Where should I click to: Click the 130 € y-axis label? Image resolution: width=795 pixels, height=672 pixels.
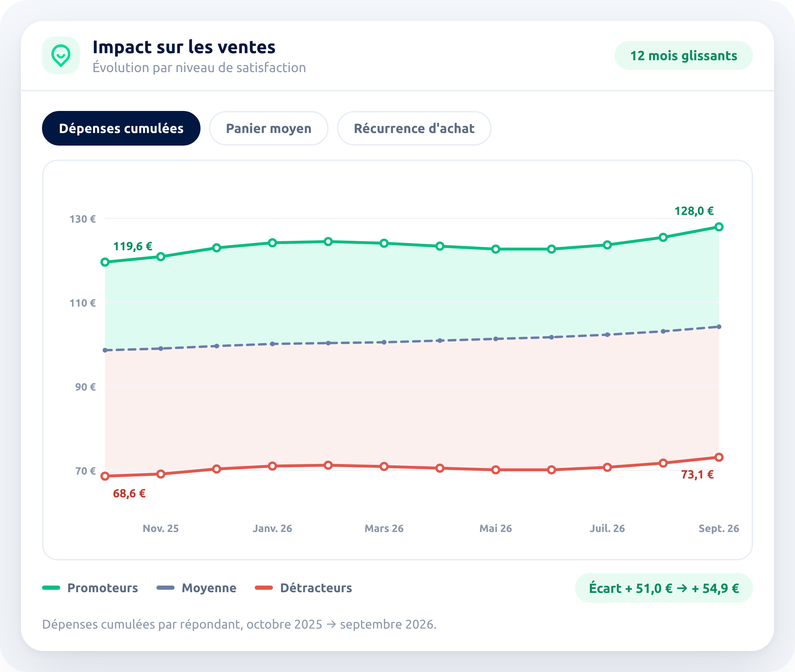[82, 219]
